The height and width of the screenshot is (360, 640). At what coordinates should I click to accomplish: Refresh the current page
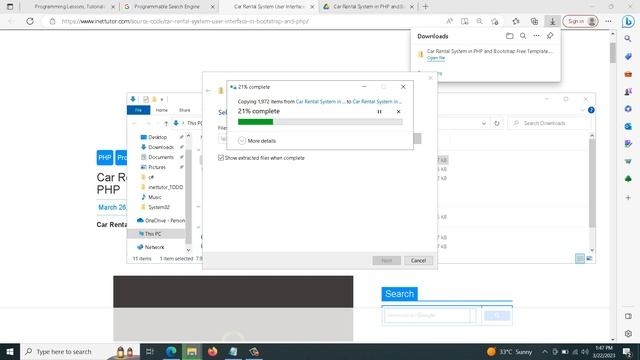(30, 21)
